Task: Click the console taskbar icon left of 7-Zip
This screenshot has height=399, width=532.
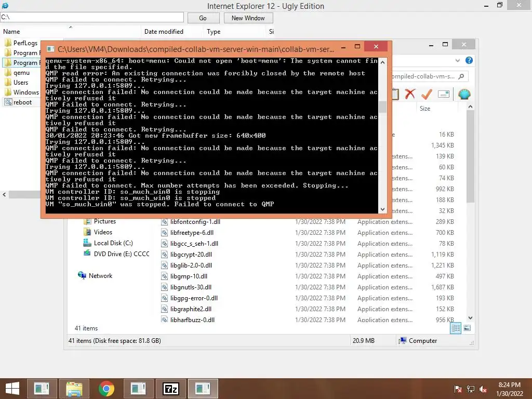Action: coord(138,389)
